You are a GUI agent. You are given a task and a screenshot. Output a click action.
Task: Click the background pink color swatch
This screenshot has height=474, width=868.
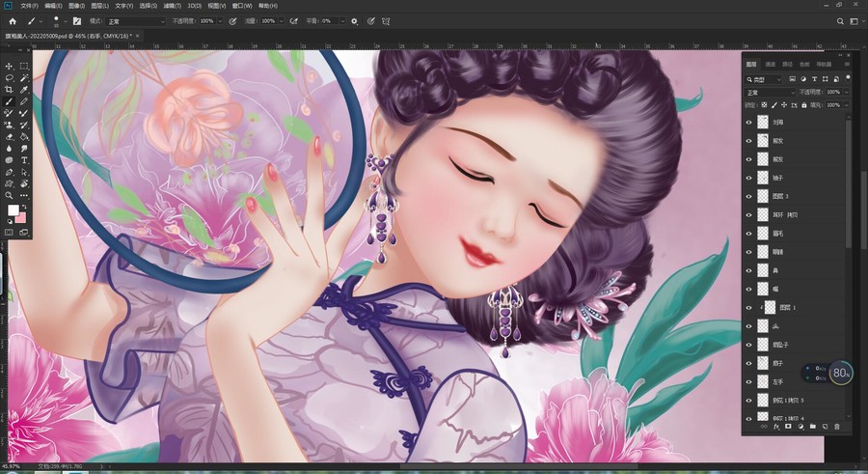[x=19, y=217]
